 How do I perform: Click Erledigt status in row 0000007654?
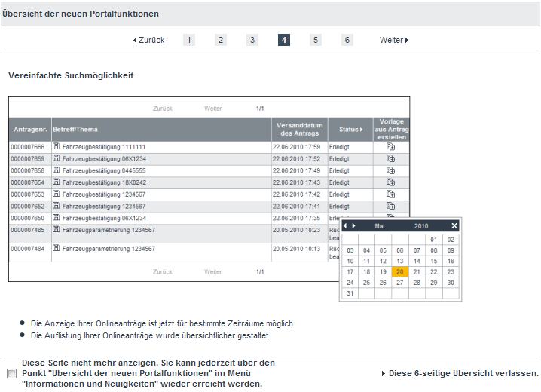point(339,182)
